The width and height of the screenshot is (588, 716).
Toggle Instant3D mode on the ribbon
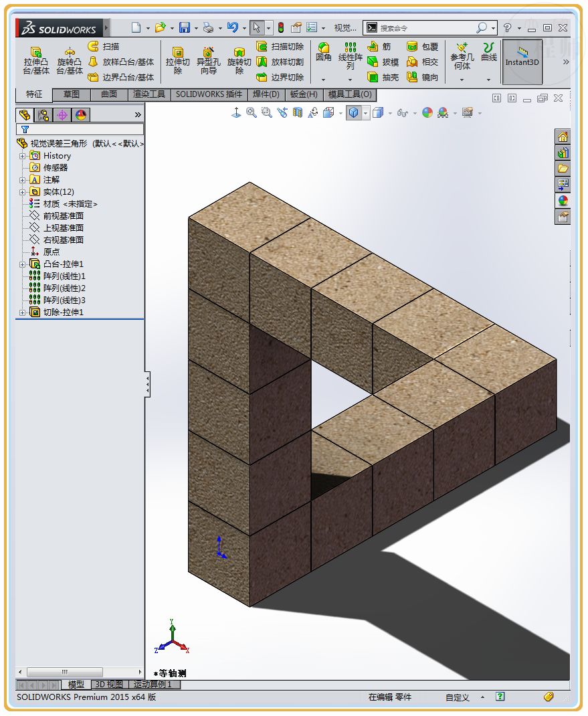point(522,60)
